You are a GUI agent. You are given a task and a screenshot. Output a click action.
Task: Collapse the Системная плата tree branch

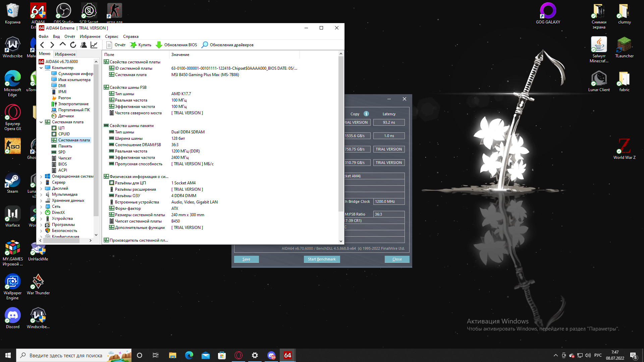[41, 122]
